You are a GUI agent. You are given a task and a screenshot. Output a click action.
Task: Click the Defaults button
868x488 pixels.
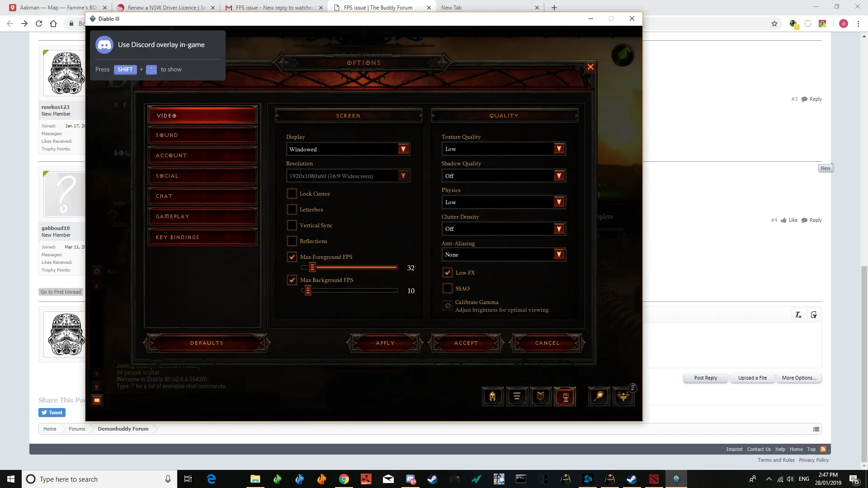[x=207, y=343]
